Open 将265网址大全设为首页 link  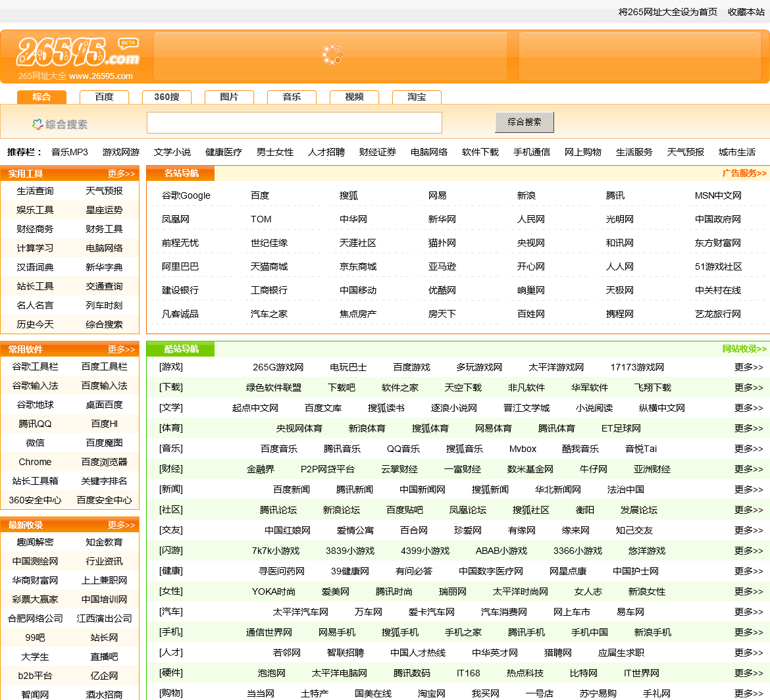coord(667,12)
